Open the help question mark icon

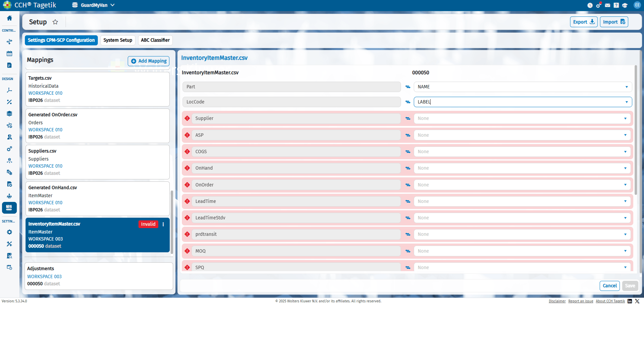point(616,5)
